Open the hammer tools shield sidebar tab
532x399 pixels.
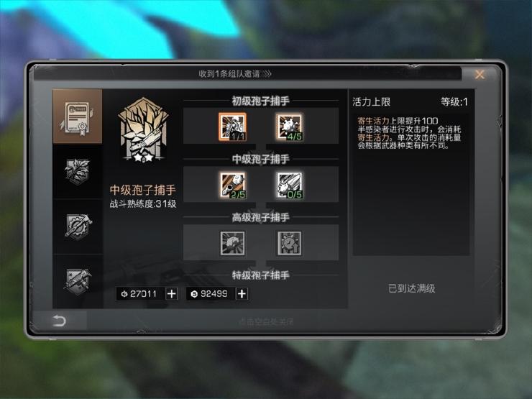coord(78,282)
